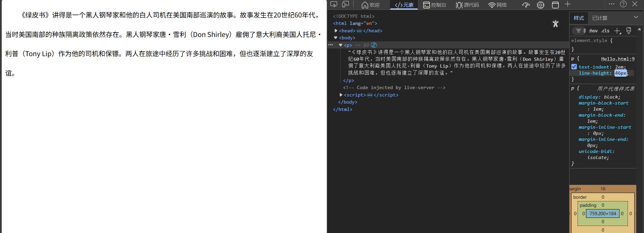Click the paragraph text in page preview
This screenshot has height=233, width=644.
(163, 44)
